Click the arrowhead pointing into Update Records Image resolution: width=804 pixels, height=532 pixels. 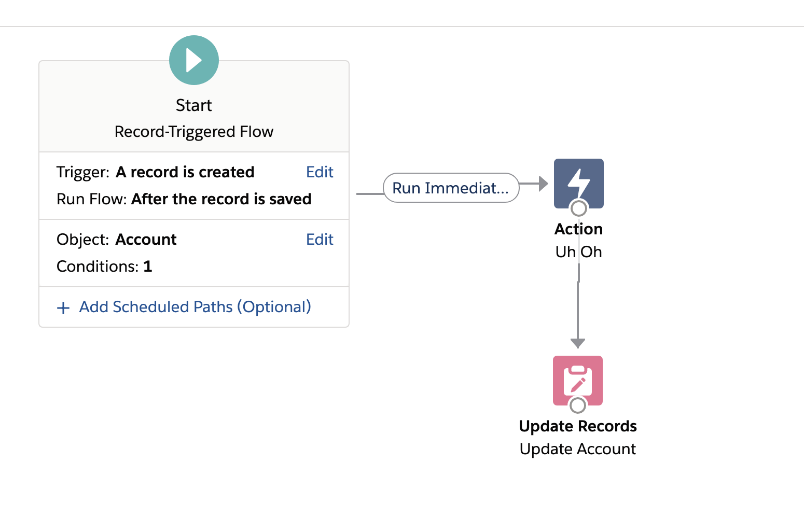(578, 343)
